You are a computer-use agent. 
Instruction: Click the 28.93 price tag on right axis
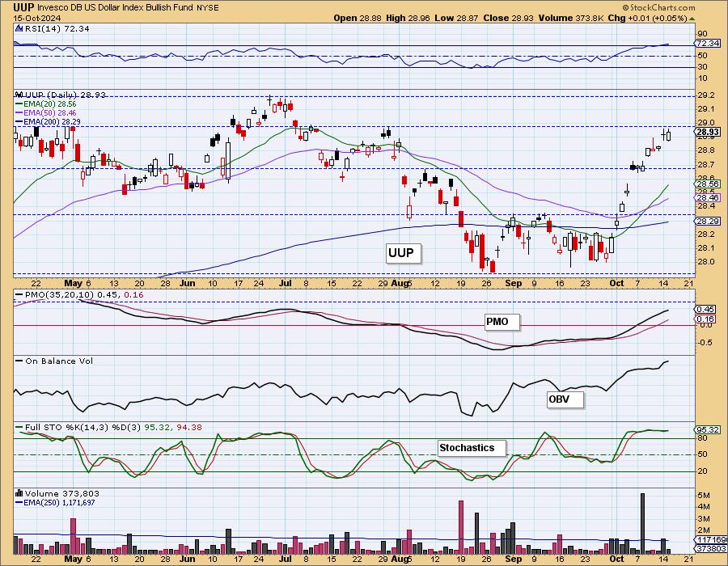click(x=708, y=133)
